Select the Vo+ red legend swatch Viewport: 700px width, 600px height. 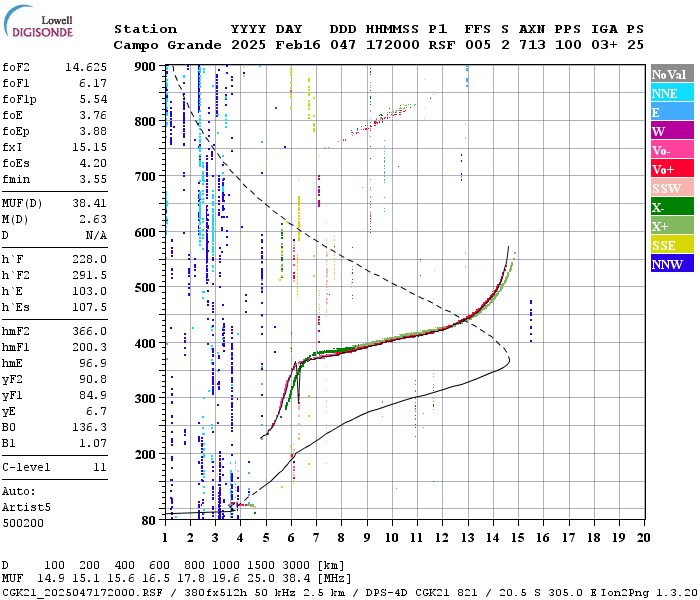pyautogui.click(x=672, y=169)
